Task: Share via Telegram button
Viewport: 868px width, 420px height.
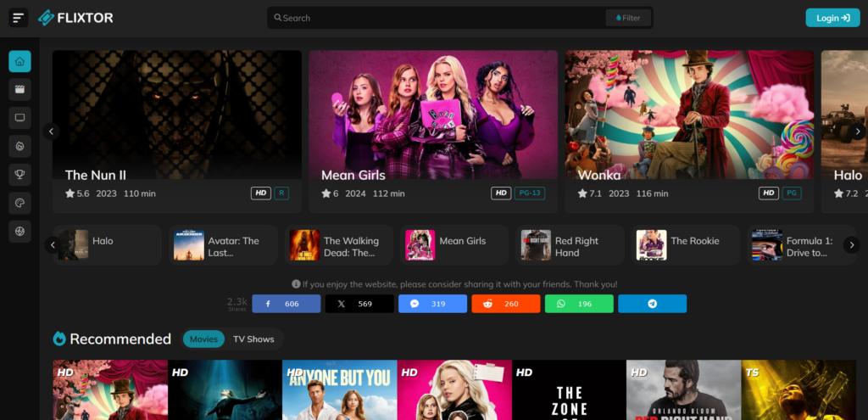Action: 652,304
